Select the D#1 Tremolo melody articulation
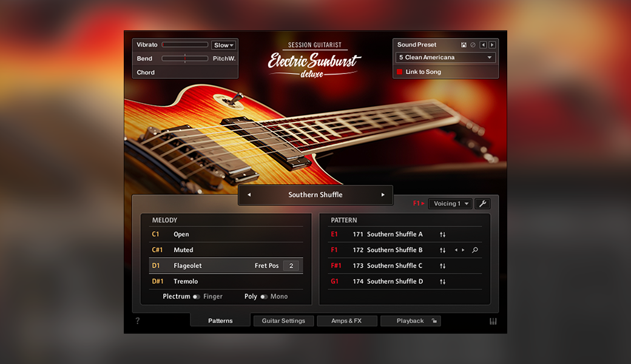 point(226,281)
